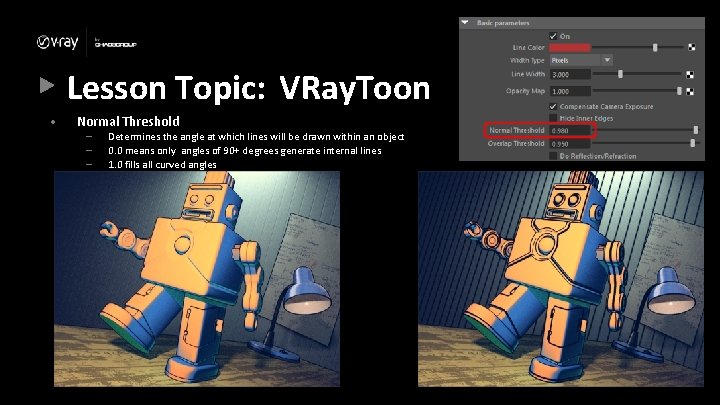
Task: Adjust the Overlap Threshold slider handle
Action: pyautogui.click(x=692, y=144)
